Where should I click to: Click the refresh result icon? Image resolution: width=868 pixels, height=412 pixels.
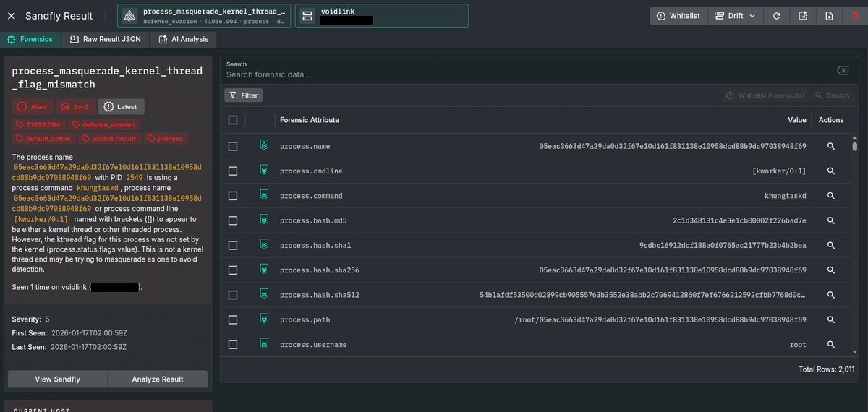[x=776, y=16]
